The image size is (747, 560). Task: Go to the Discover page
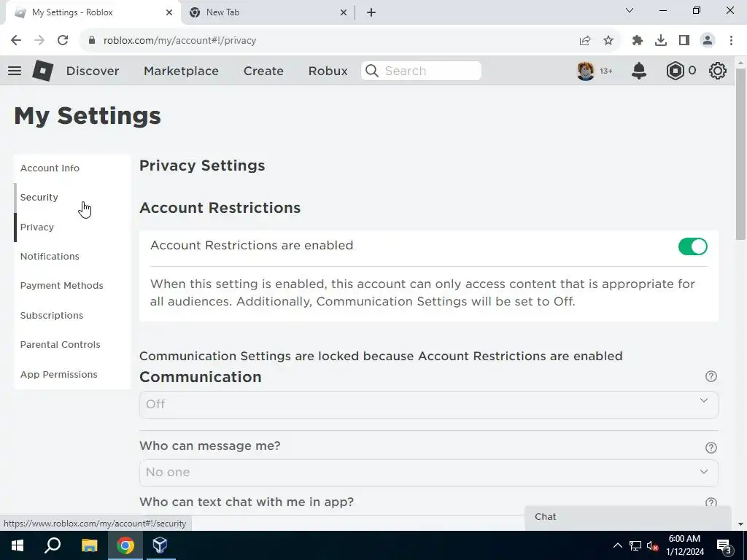pyautogui.click(x=93, y=71)
